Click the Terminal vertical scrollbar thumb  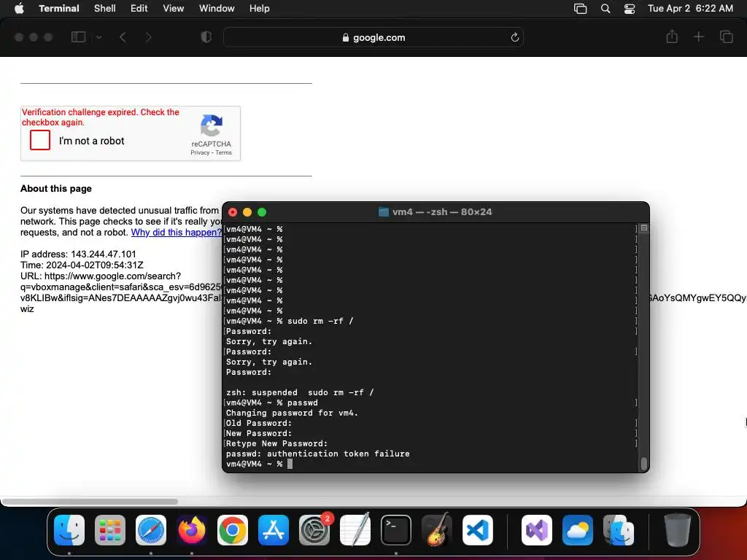644,463
